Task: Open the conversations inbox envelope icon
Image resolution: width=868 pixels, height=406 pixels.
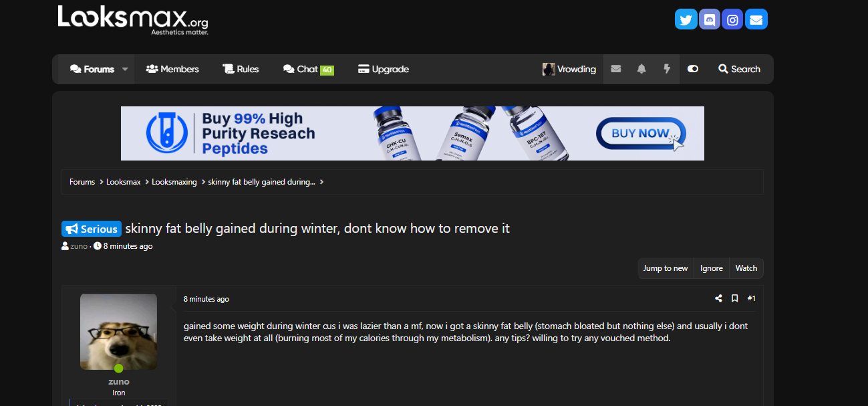Action: [x=616, y=69]
